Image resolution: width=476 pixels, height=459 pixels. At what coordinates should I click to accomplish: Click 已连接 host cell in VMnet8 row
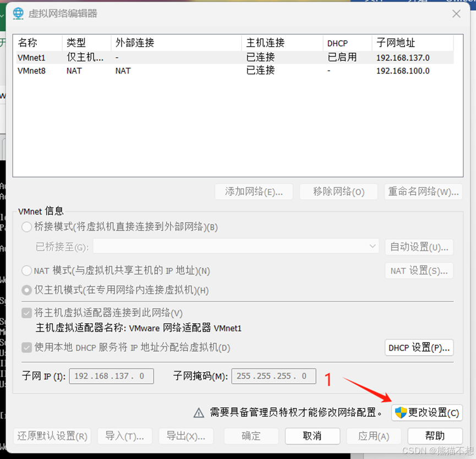pyautogui.click(x=260, y=70)
